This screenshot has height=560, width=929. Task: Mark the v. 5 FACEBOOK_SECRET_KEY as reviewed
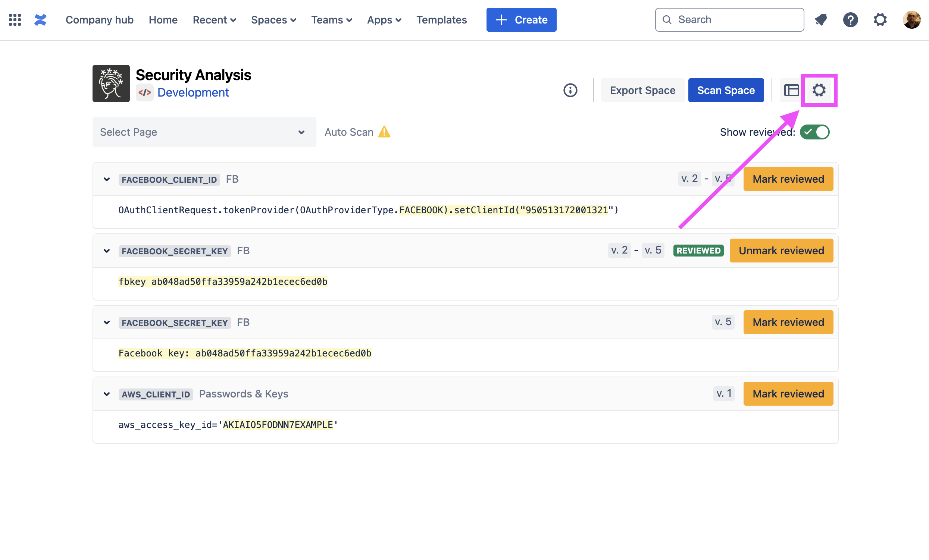coord(788,322)
